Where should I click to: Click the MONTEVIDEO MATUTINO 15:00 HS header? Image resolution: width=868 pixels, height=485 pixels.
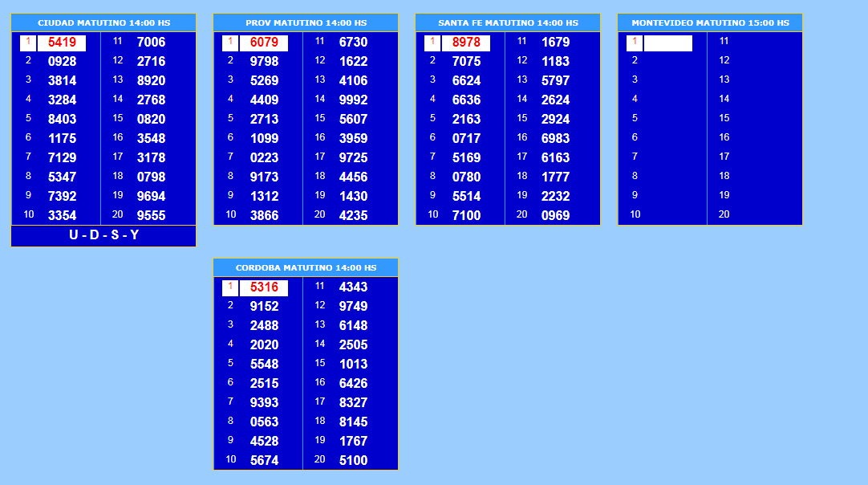pyautogui.click(x=710, y=23)
